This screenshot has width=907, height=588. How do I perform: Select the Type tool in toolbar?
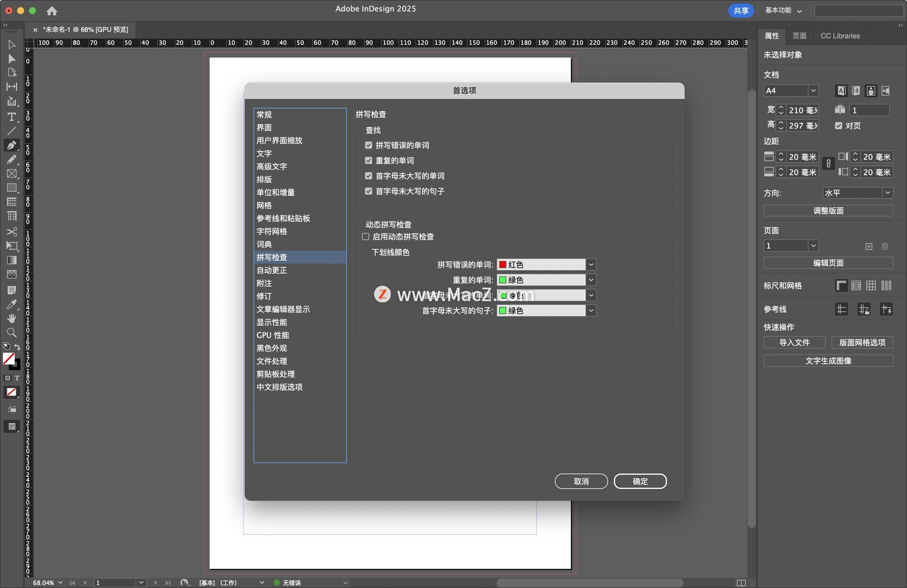[12, 117]
